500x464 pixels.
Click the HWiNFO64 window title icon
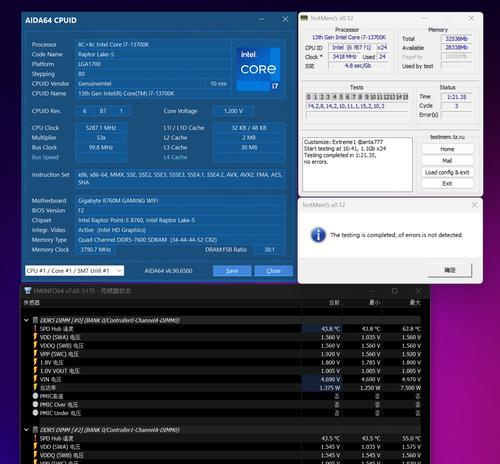(28, 291)
